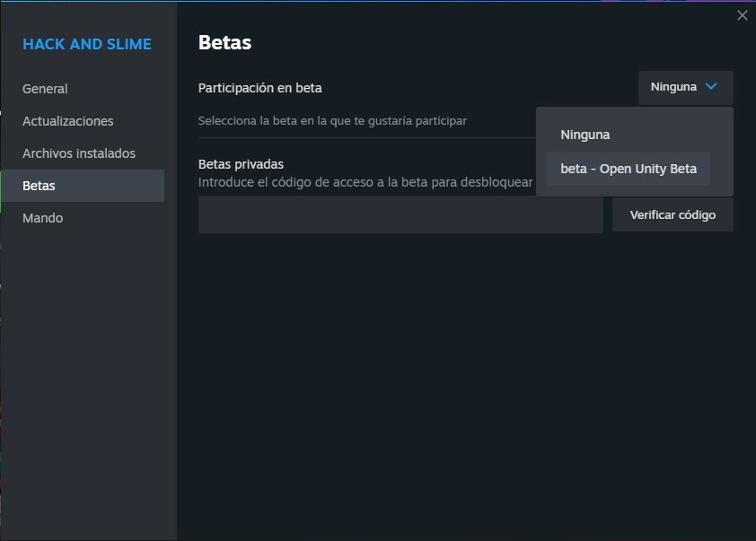756x541 pixels.
Task: Go to the Mando settings section
Action: pos(42,217)
